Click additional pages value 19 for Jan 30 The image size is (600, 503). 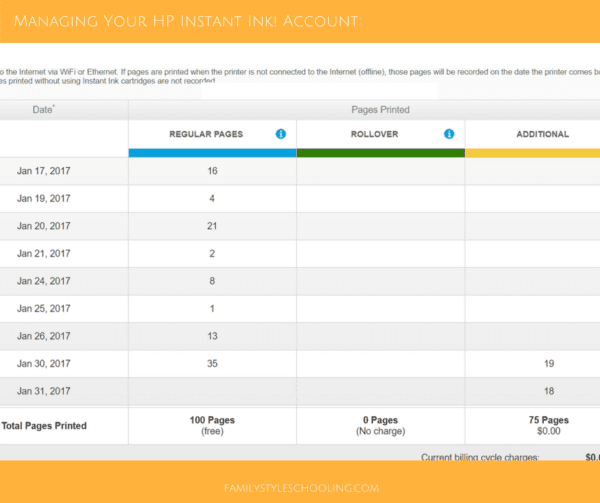(549, 364)
